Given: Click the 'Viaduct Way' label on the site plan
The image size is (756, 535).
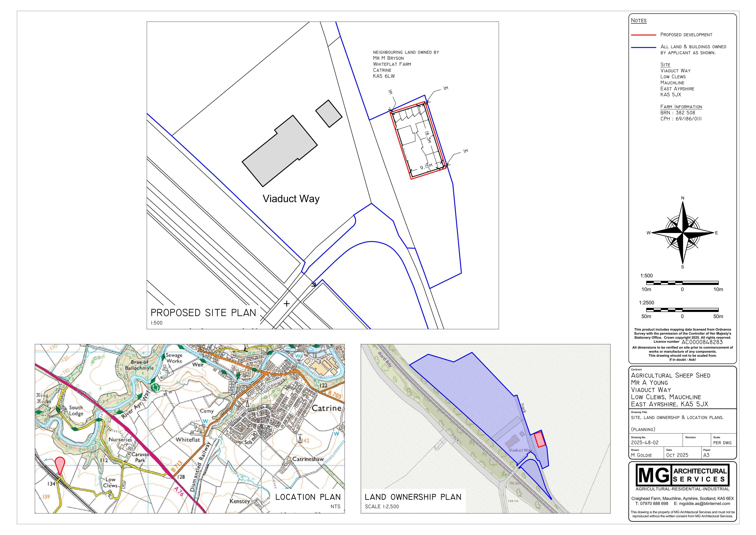Looking at the screenshot, I should 291,199.
